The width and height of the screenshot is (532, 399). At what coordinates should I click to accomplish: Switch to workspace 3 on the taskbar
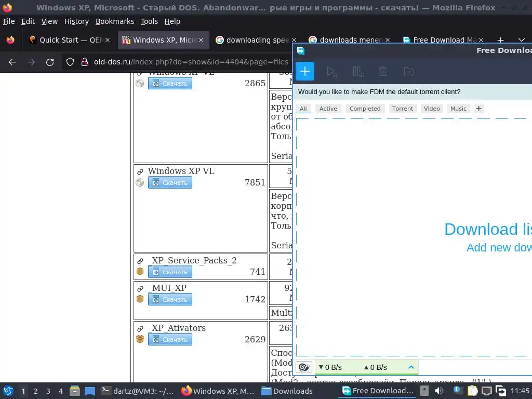point(48,391)
